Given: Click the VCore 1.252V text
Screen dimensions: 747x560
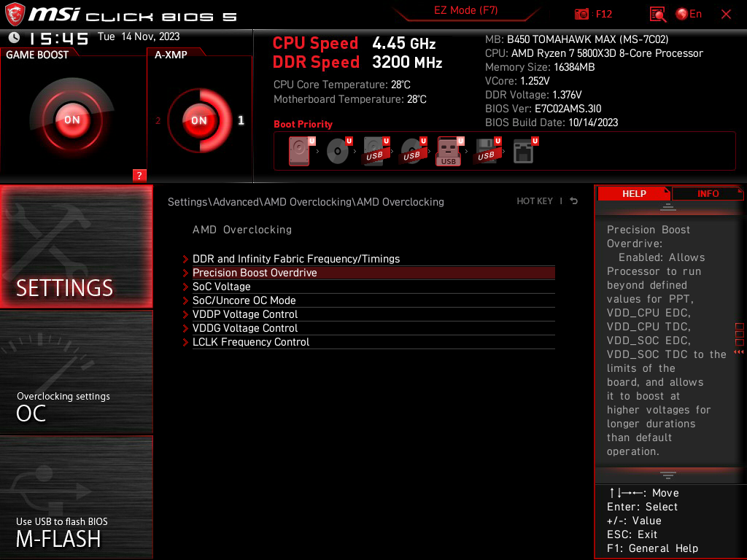Looking at the screenshot, I should pyautogui.click(x=517, y=81).
